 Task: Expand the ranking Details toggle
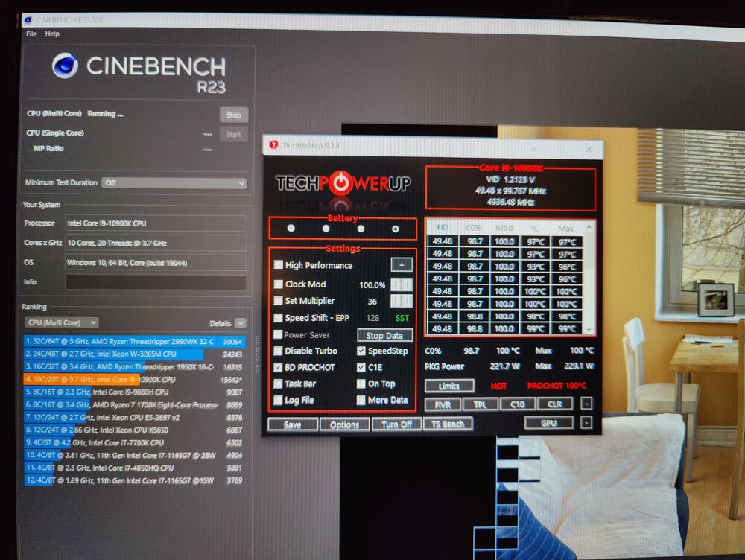click(x=240, y=323)
